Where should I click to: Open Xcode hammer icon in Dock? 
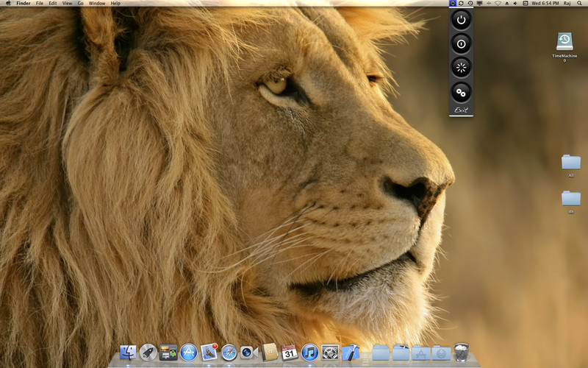[350, 353]
